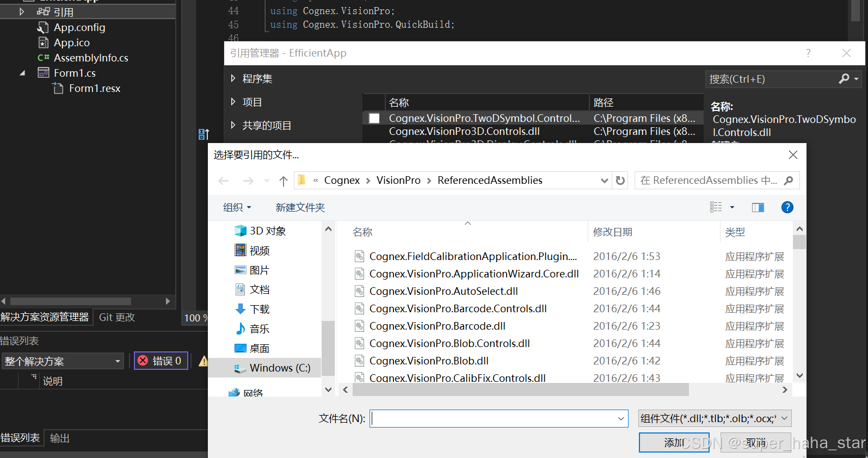Close the file selection dialog
The width and height of the screenshot is (868, 458).
tap(793, 155)
